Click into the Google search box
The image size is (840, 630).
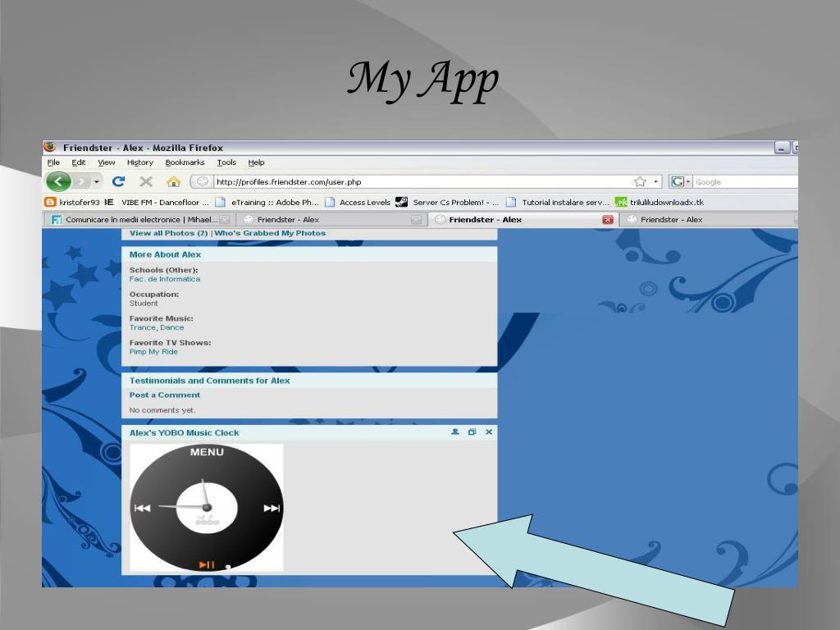745,181
